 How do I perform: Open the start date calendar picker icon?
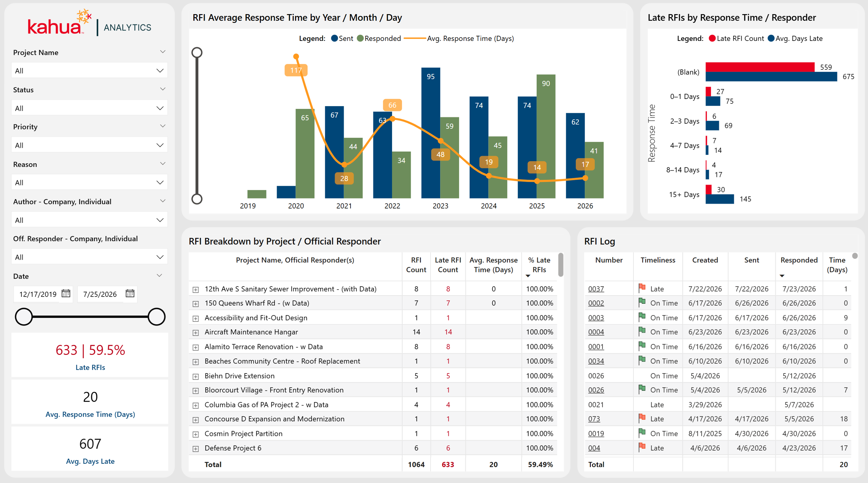[x=66, y=293]
